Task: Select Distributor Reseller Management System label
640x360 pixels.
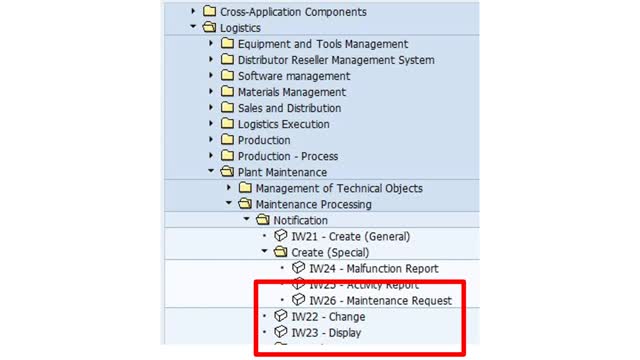Action: [336, 60]
